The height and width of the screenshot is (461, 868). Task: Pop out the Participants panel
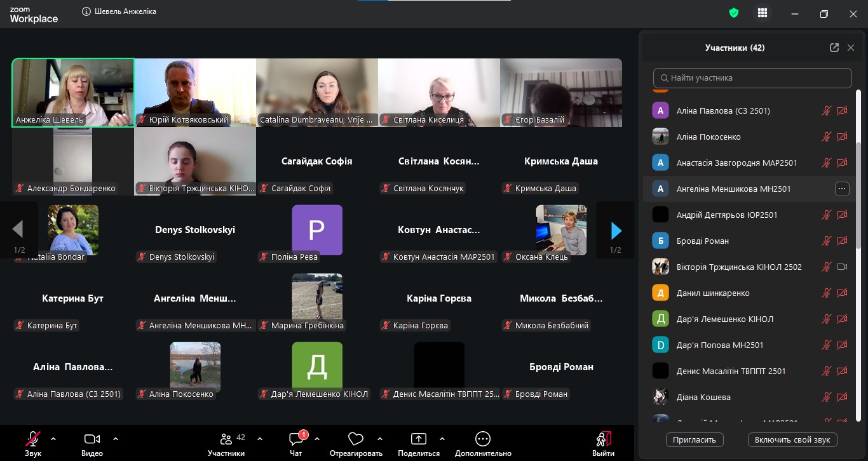(834, 48)
